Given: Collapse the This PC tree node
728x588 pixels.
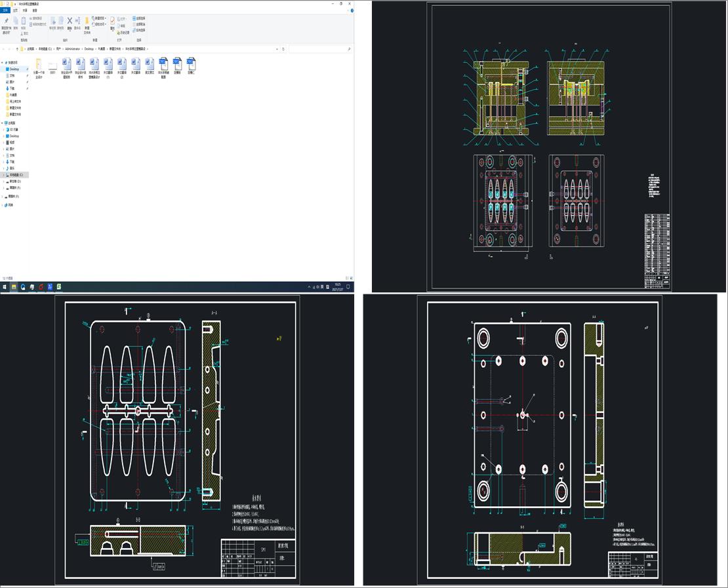Looking at the screenshot, I should (3, 123).
